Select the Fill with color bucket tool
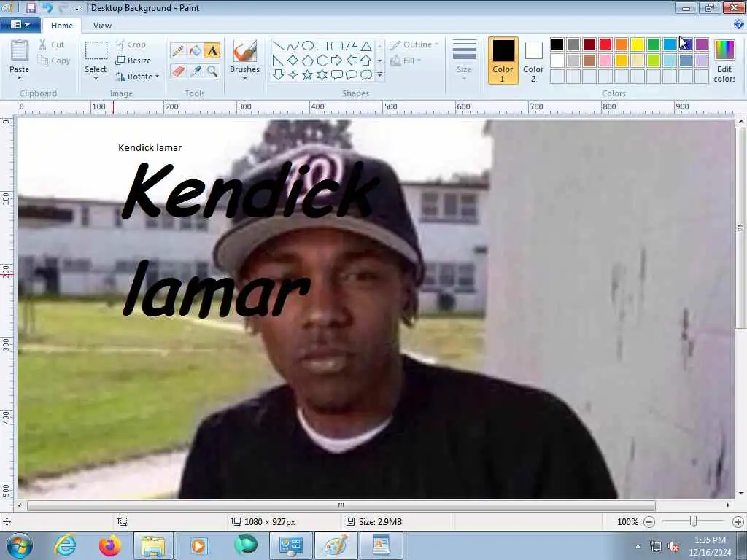This screenshot has height=560, width=747. (x=196, y=50)
